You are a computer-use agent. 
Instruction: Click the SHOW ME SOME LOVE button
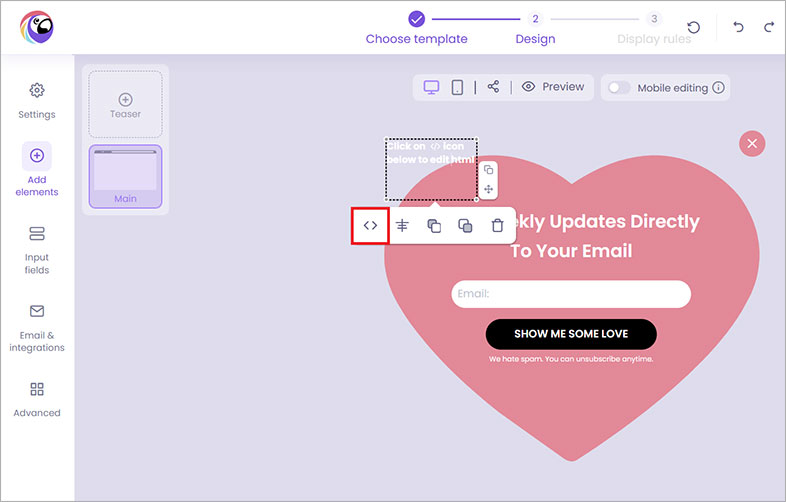[x=571, y=334]
